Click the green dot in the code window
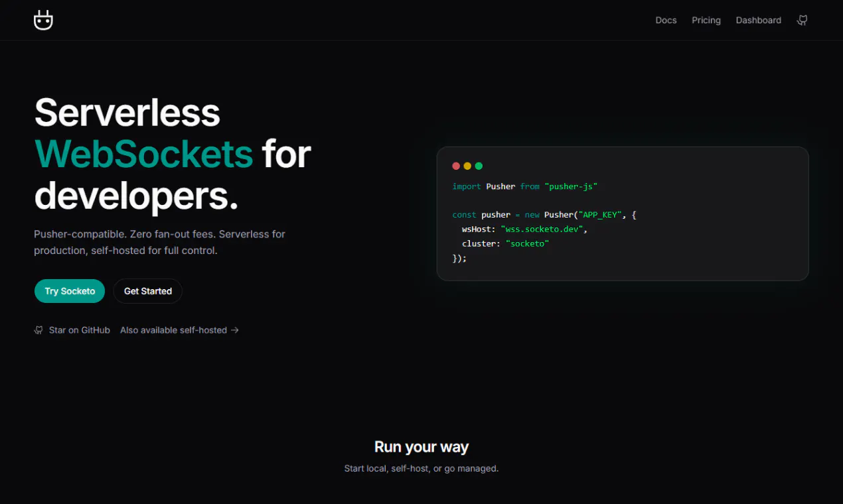The height and width of the screenshot is (504, 843). [479, 166]
